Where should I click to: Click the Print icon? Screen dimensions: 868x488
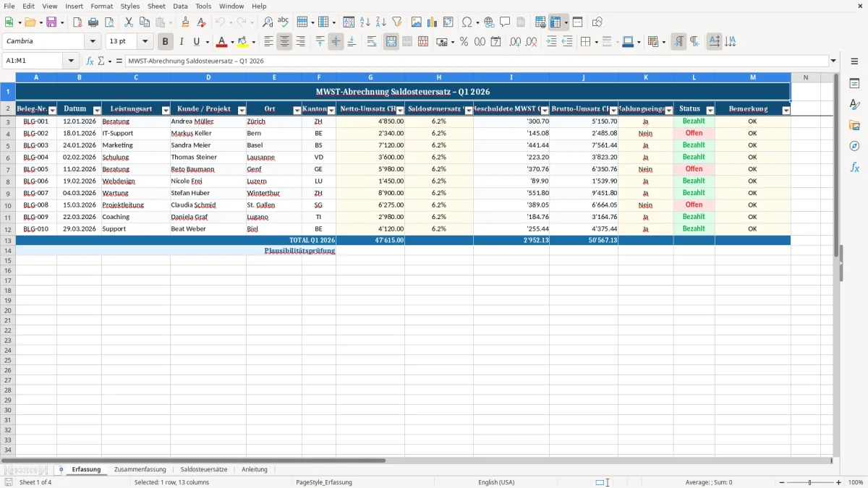[93, 22]
